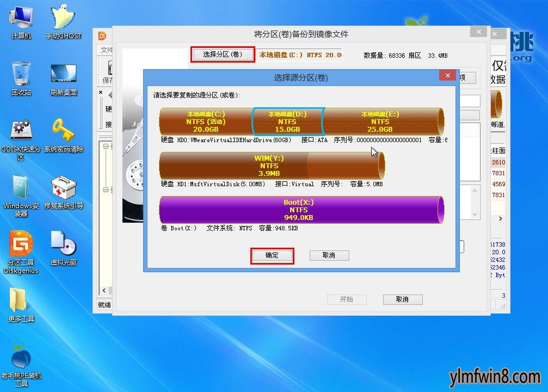Open the 系统密码清除 password removal tool

click(x=65, y=136)
